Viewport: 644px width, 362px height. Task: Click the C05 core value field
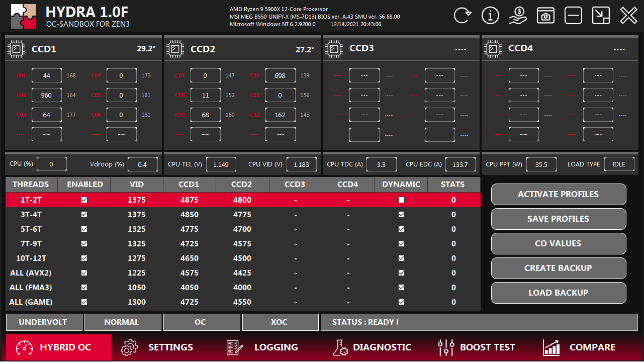pos(122,96)
